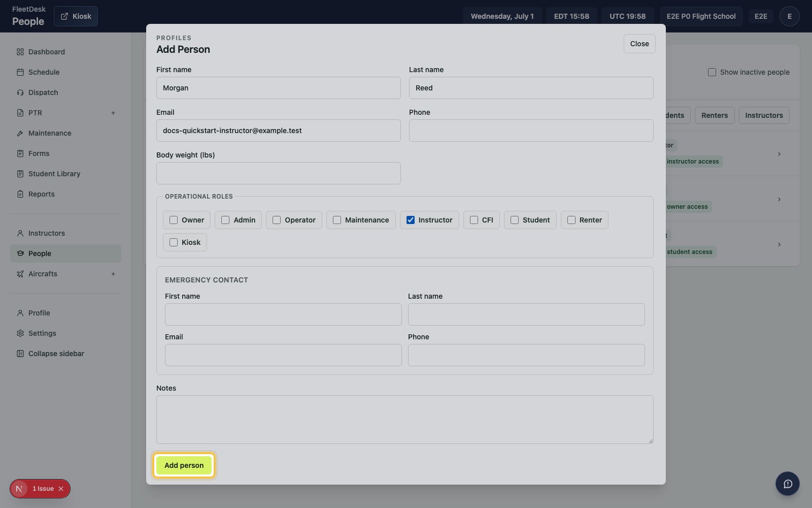Toggle Show inactive people checkbox
Screen dimensions: 812x508
[x=712, y=72]
